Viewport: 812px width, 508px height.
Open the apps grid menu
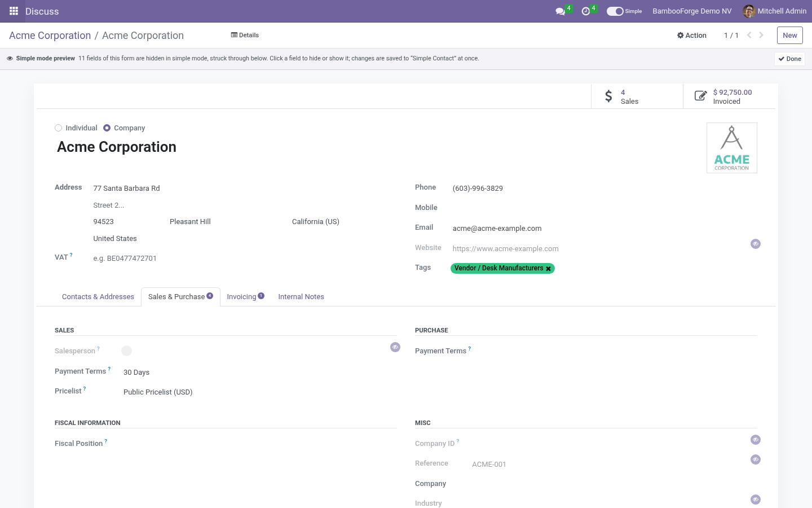[14, 11]
